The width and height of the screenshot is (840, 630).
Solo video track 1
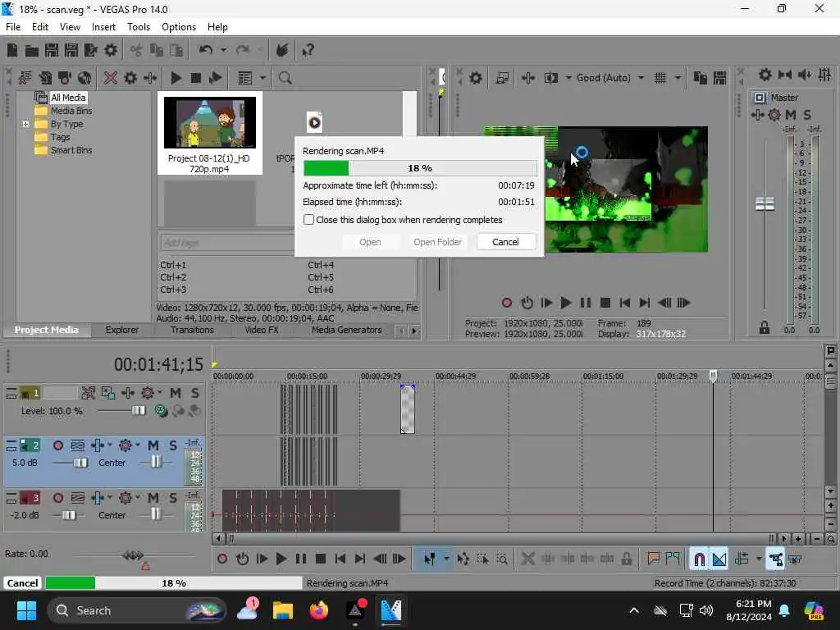click(x=195, y=393)
